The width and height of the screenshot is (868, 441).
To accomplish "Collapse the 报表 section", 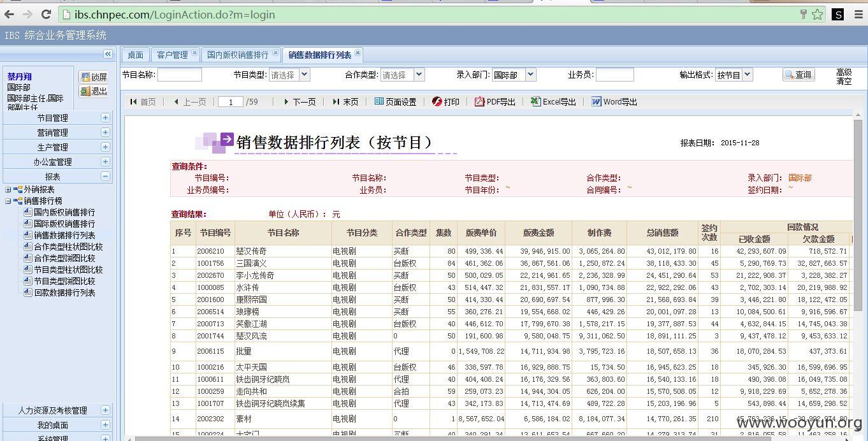I will click(x=105, y=177).
